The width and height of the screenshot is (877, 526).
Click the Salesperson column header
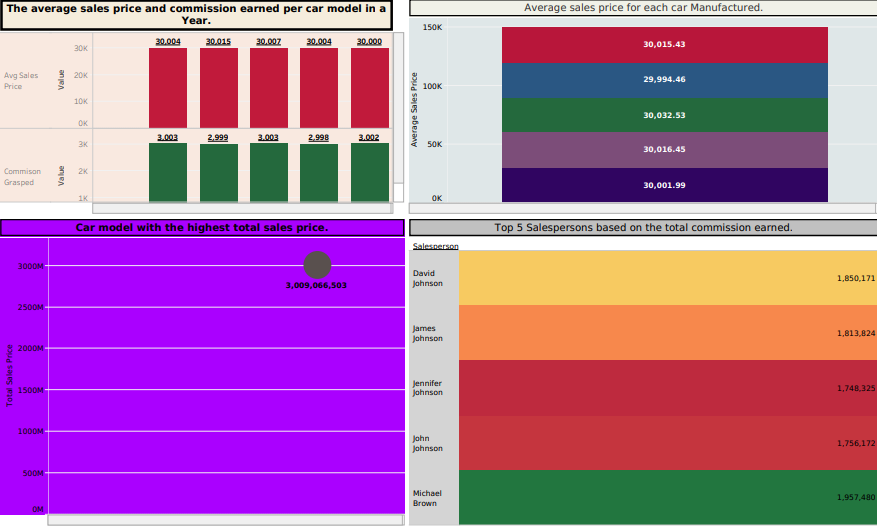point(435,246)
